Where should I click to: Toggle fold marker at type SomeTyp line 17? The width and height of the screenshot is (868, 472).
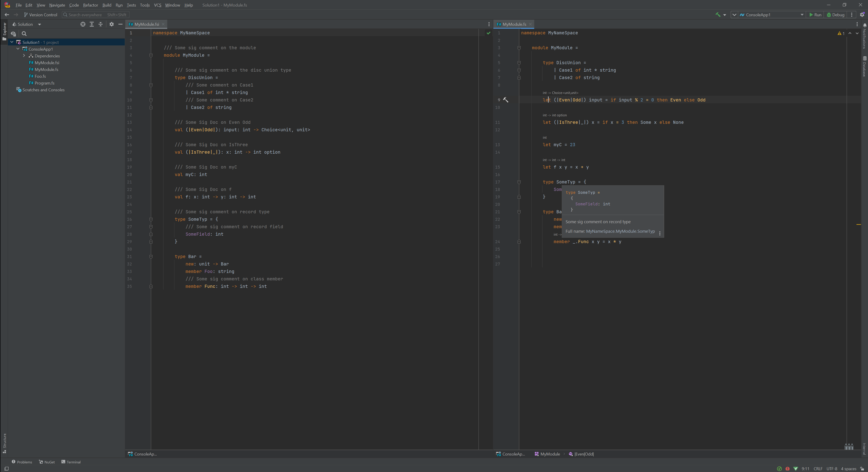click(x=519, y=182)
